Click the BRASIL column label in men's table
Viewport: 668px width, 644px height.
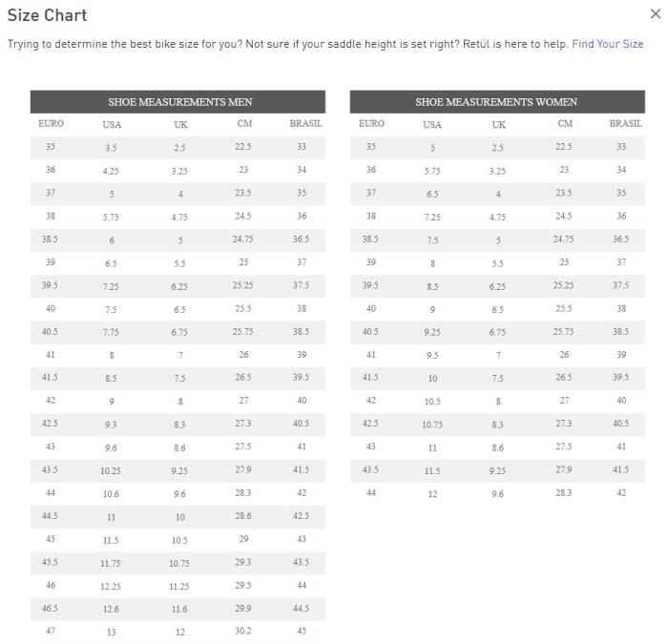(304, 124)
